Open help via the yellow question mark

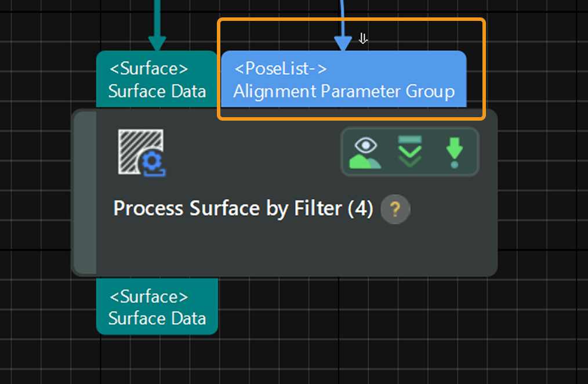coord(395,208)
